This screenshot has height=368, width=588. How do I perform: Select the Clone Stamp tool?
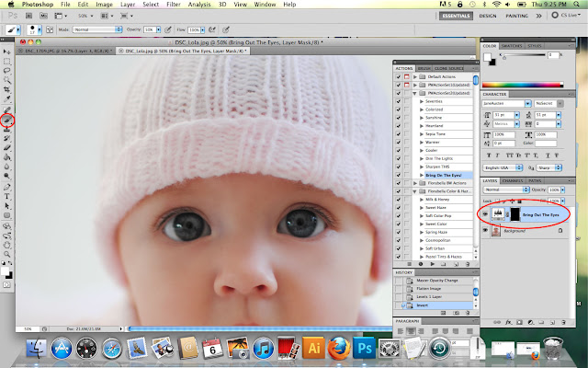[6, 129]
